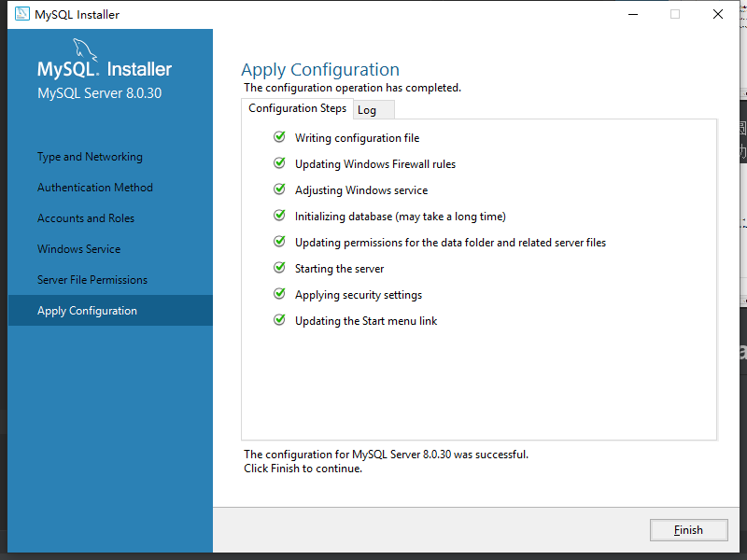The image size is (747, 560).
Task: Click Initializing database (may take a long time)
Action: click(401, 217)
